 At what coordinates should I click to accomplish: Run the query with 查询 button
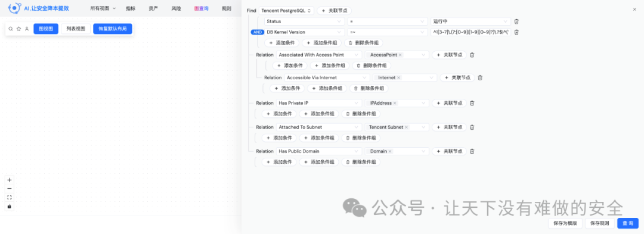click(x=627, y=223)
